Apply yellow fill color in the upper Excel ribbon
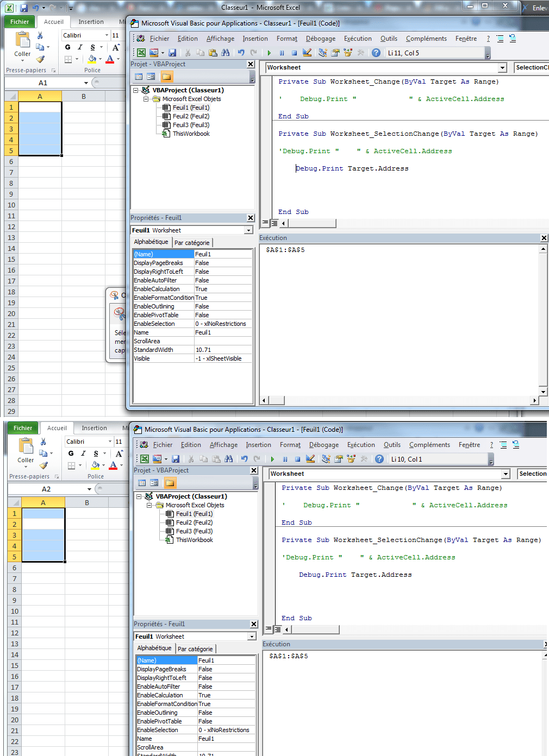Screen dimensions: 549x756 [x=92, y=59]
